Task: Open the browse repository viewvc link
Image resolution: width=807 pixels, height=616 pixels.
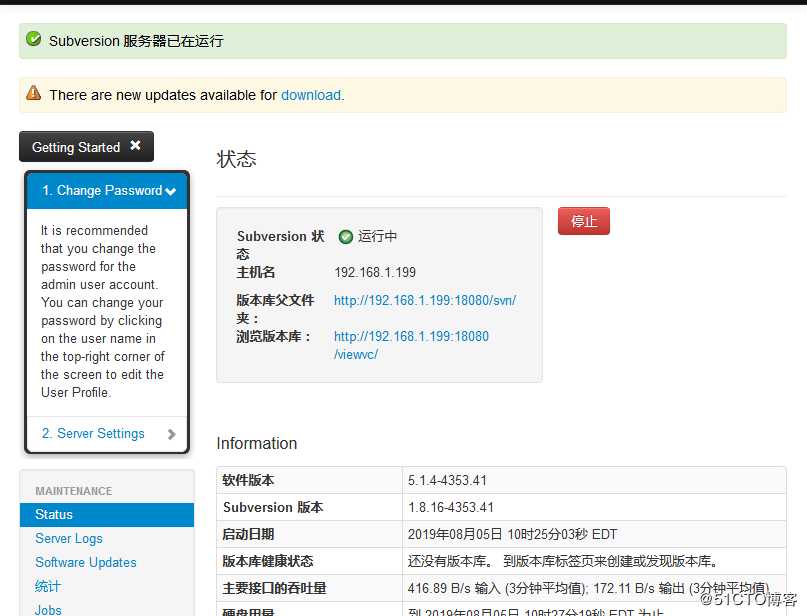Action: (x=411, y=345)
